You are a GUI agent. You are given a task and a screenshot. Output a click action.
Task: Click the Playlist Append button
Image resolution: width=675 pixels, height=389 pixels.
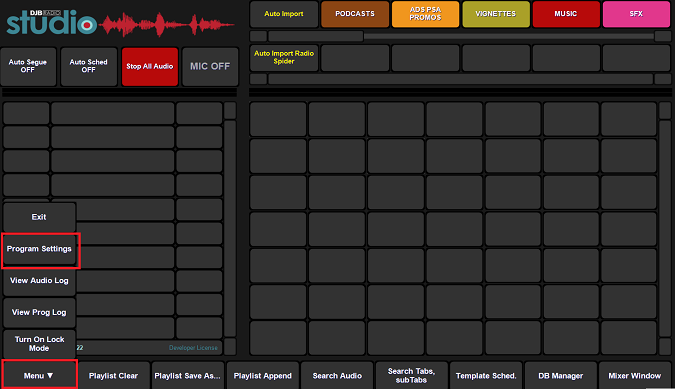click(x=262, y=376)
